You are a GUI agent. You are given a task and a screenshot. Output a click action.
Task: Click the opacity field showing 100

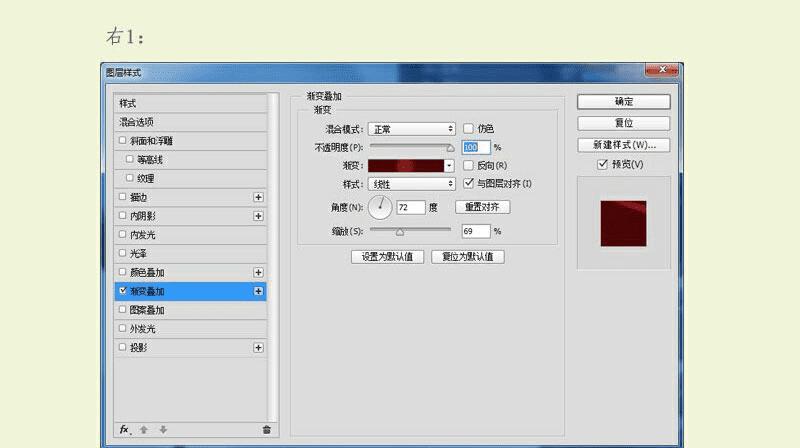476,147
